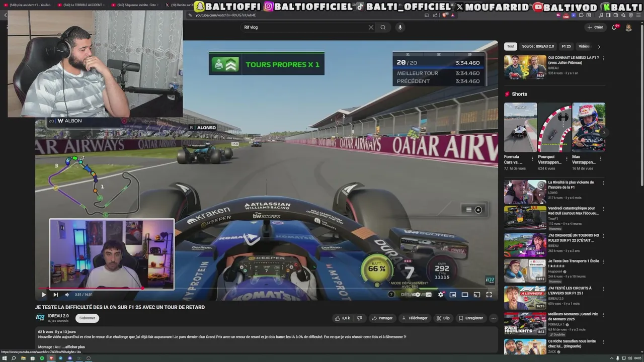Select the Source : IDREAU 2.0 chip
Viewport: 644px width, 362px height.
click(x=538, y=46)
